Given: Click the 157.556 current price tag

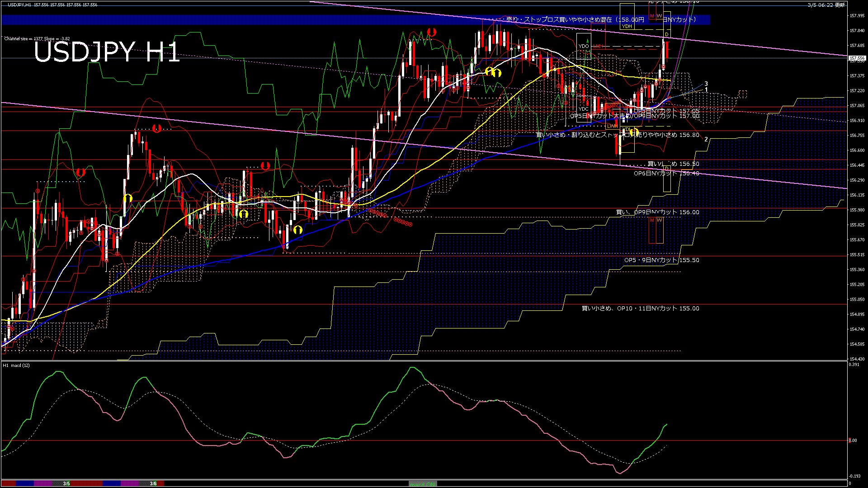Looking at the screenshot, I should pyautogui.click(x=857, y=58).
